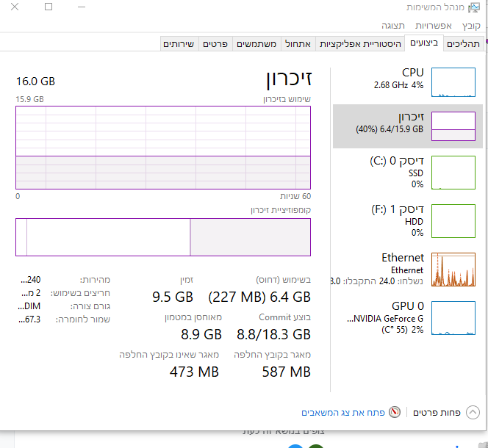The height and width of the screenshot is (448, 488).
Task: Open the דיסק 0 (C:) SSD graph
Action: click(x=453, y=173)
